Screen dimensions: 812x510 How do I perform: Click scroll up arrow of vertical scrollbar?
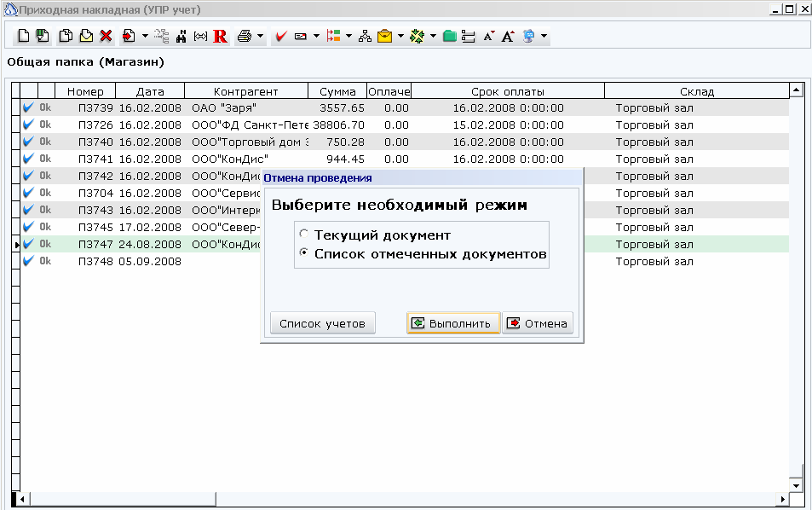796,90
